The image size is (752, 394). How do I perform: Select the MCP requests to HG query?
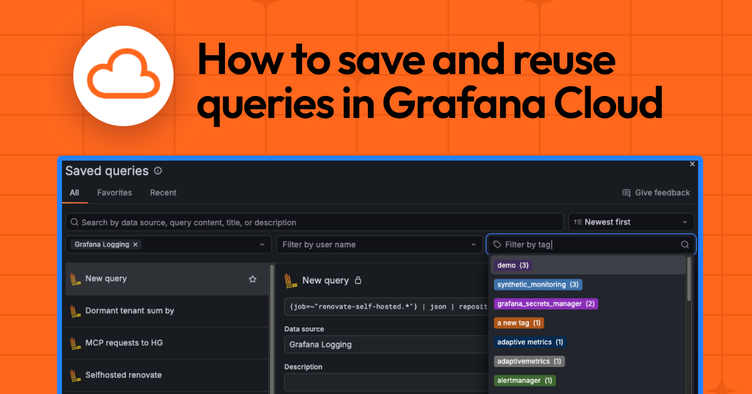coord(167,343)
